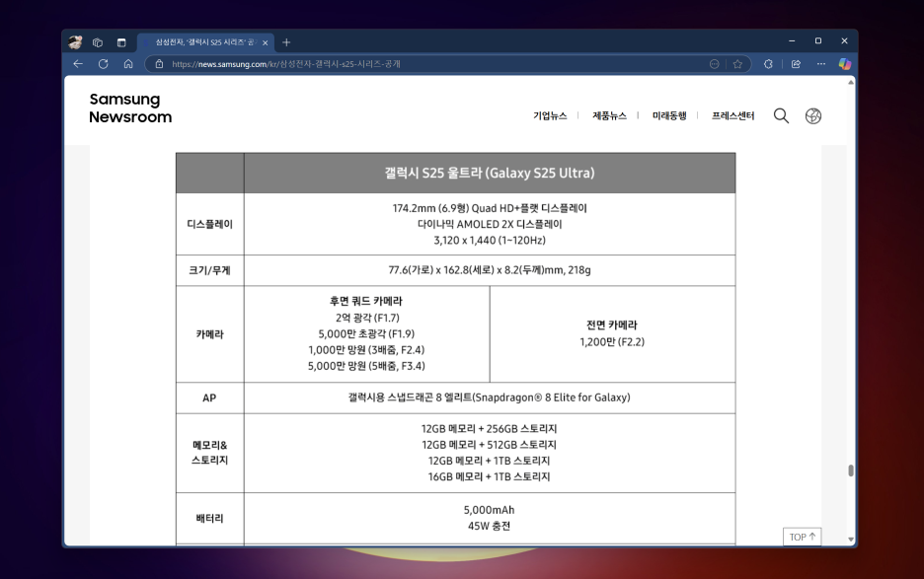Image resolution: width=924 pixels, height=579 pixels.
Task: Click the vertical scrollbar thumb
Action: (x=850, y=470)
